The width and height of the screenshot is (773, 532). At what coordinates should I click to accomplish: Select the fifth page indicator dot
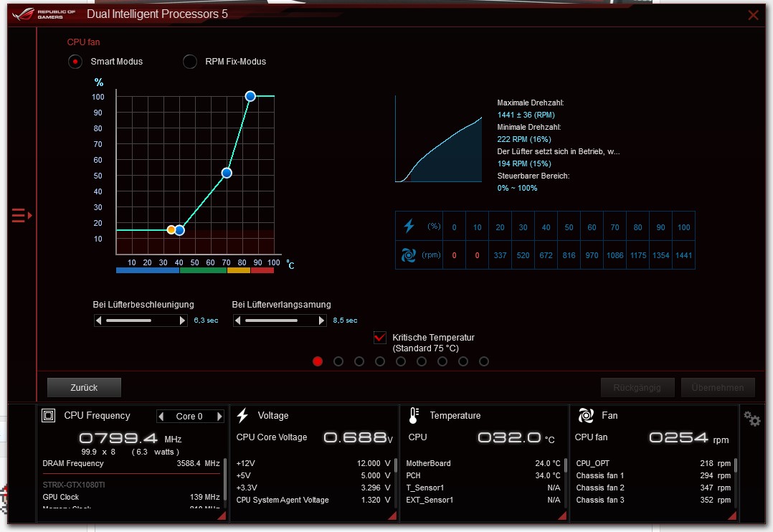tap(401, 361)
